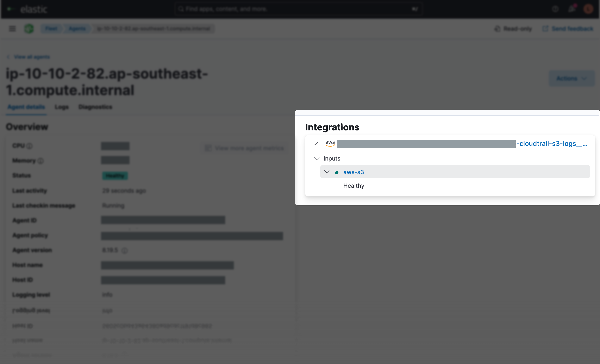Click the green space avatar icon
This screenshot has height=364, width=600.
(29, 29)
